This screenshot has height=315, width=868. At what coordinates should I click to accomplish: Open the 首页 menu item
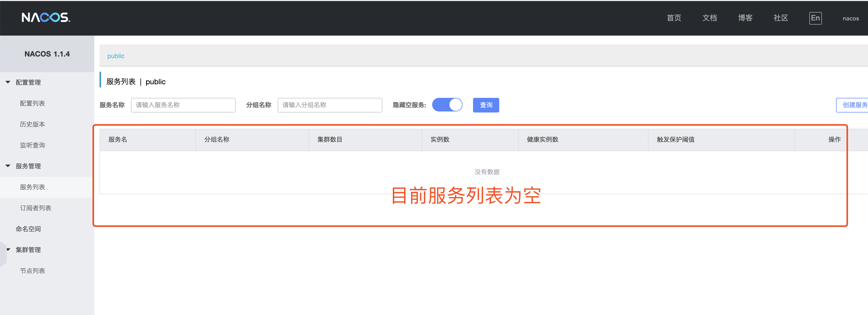[674, 18]
